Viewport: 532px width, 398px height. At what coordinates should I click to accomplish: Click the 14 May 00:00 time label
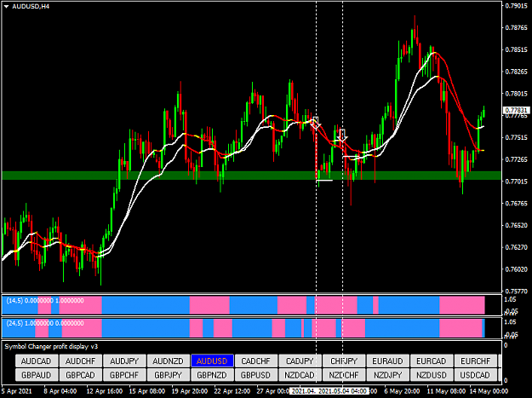tap(489, 391)
